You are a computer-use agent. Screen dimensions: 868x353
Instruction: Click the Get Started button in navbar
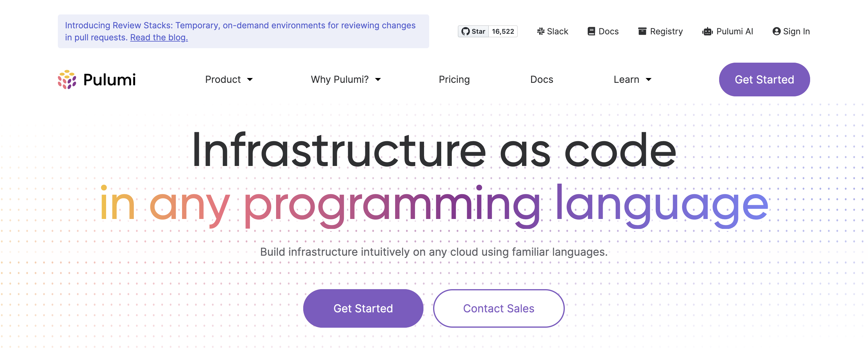pos(765,80)
